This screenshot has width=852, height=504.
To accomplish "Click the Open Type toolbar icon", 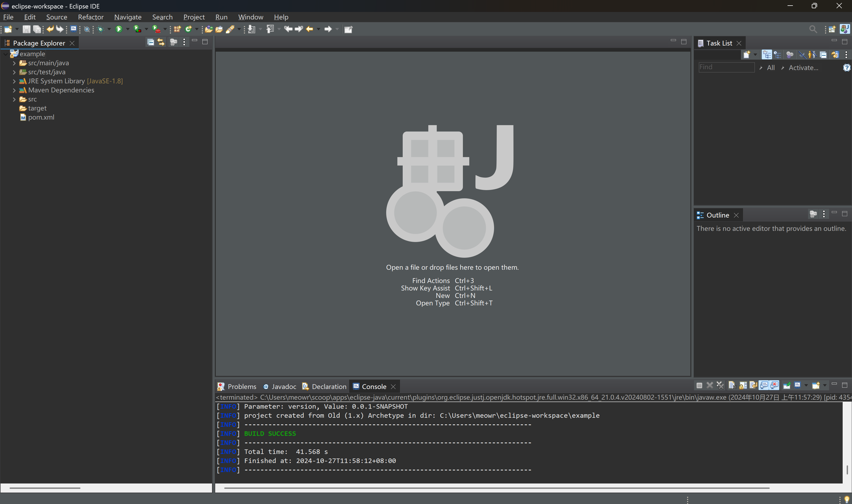I will tap(209, 29).
